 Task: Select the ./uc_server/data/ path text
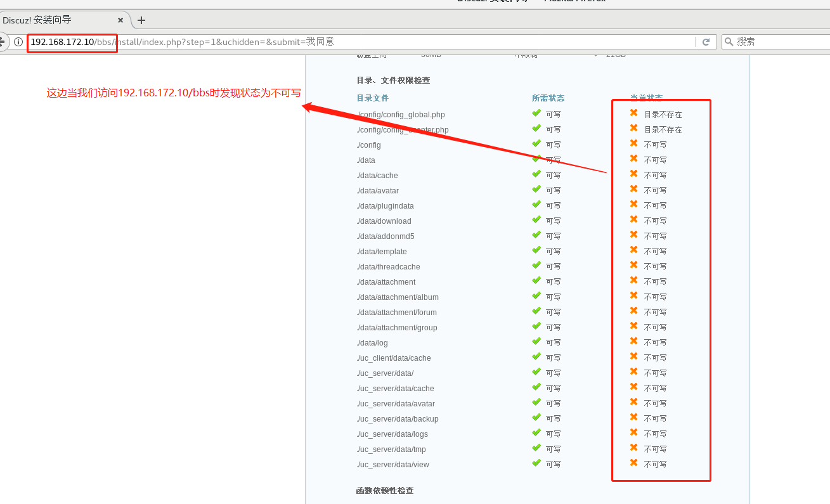385,373
